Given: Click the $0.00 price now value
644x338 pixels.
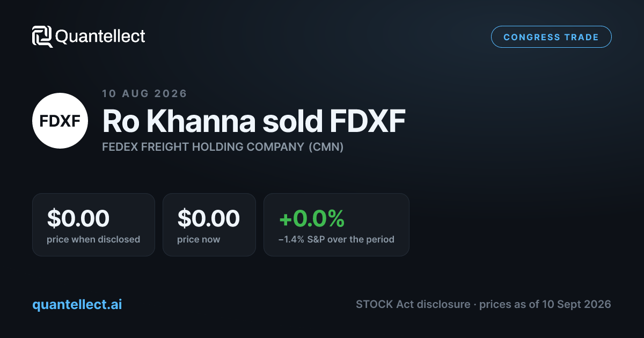Looking at the screenshot, I should pyautogui.click(x=208, y=218).
